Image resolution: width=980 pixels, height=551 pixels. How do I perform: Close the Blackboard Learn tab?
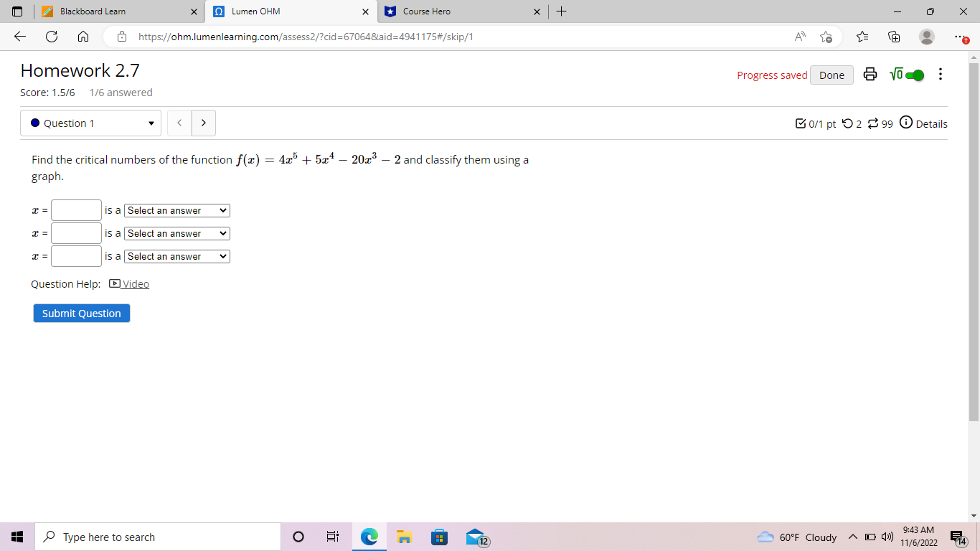coord(194,11)
